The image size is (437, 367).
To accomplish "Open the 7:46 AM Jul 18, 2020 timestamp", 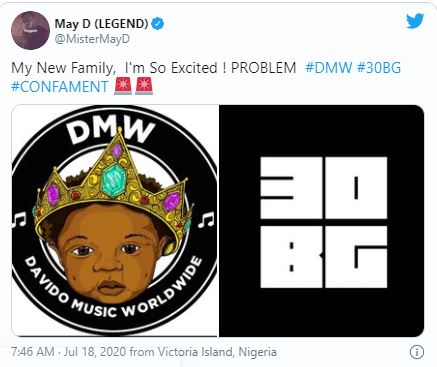I will 69,352.
